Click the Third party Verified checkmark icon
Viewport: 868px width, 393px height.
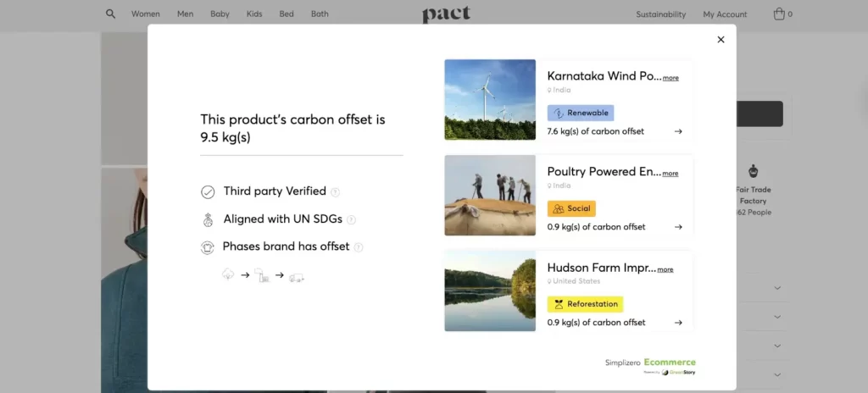tap(208, 192)
